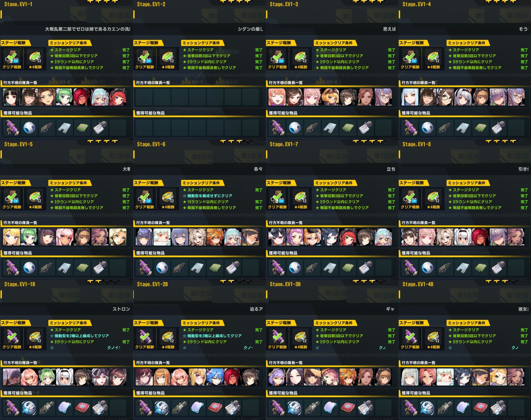Select the purple canister item in Stage EV1-1 drops
The height and width of the screenshot is (420, 531).
coord(12,128)
